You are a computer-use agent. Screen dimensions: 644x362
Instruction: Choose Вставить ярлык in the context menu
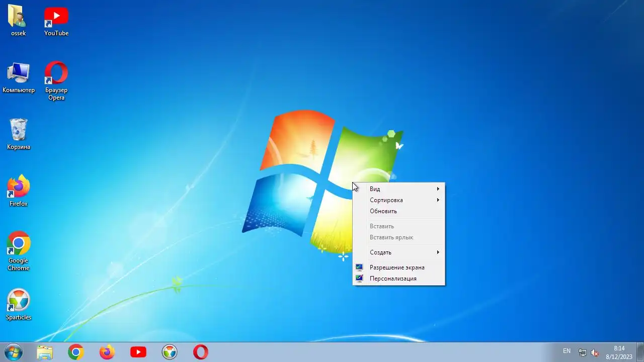(x=399, y=237)
